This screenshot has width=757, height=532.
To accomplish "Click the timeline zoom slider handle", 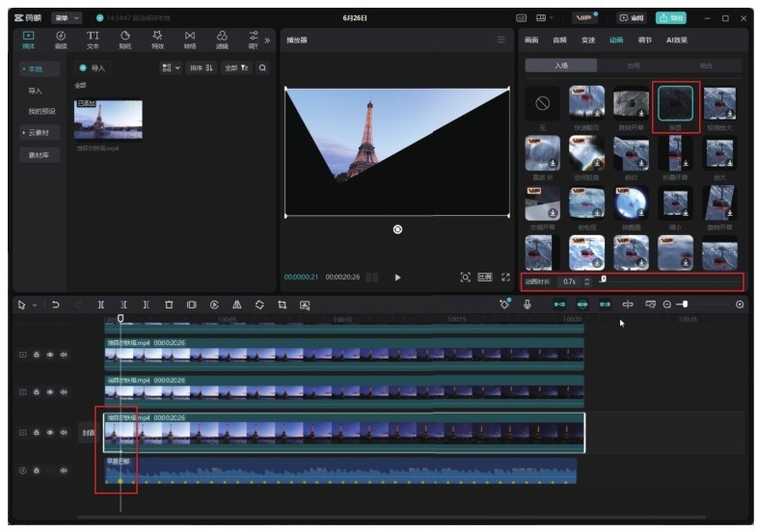I will click(685, 305).
